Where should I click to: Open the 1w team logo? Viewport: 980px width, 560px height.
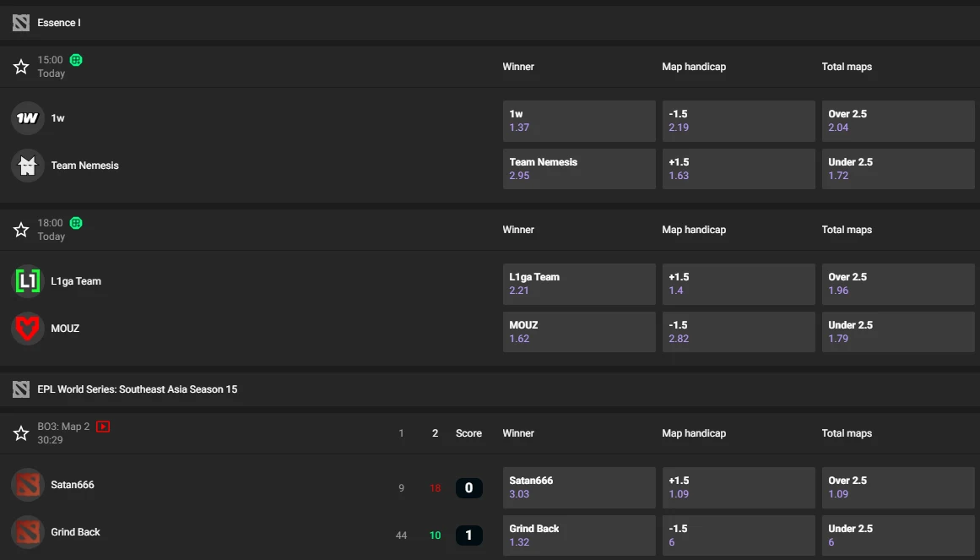point(28,117)
